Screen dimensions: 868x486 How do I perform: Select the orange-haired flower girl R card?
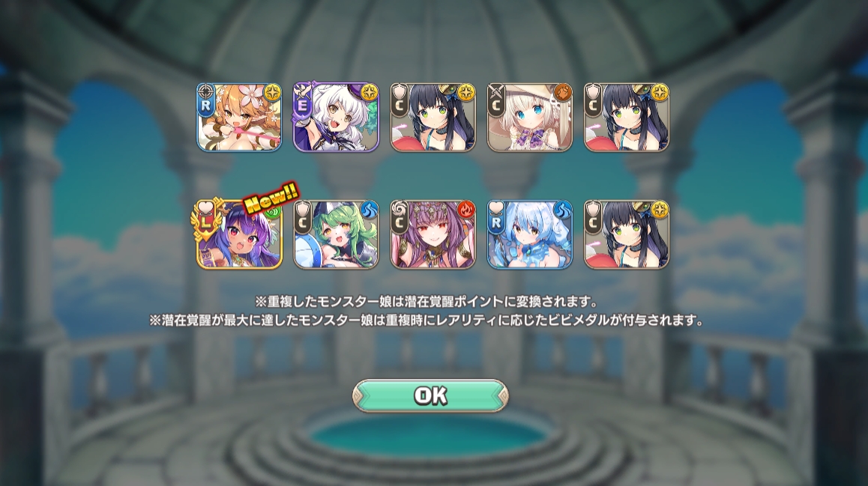click(239, 118)
